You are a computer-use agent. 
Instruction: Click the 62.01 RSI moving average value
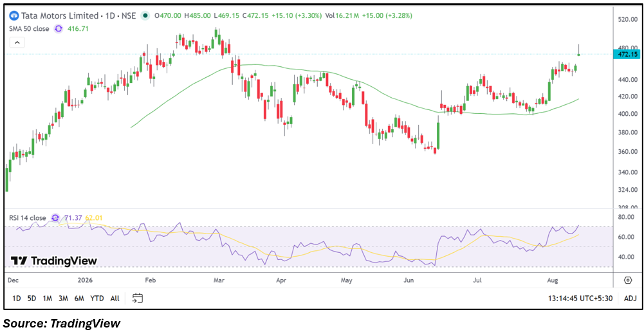tap(94, 217)
